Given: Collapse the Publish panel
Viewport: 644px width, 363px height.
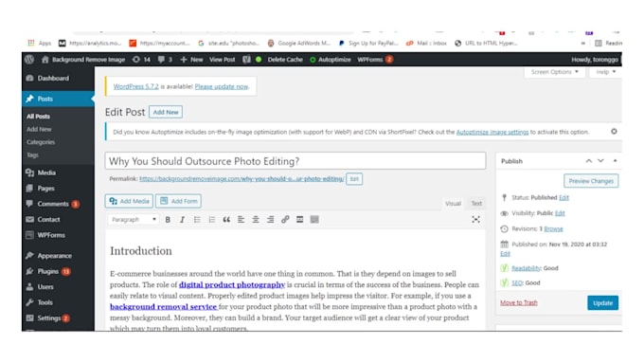Looking at the screenshot, I should tap(615, 161).
